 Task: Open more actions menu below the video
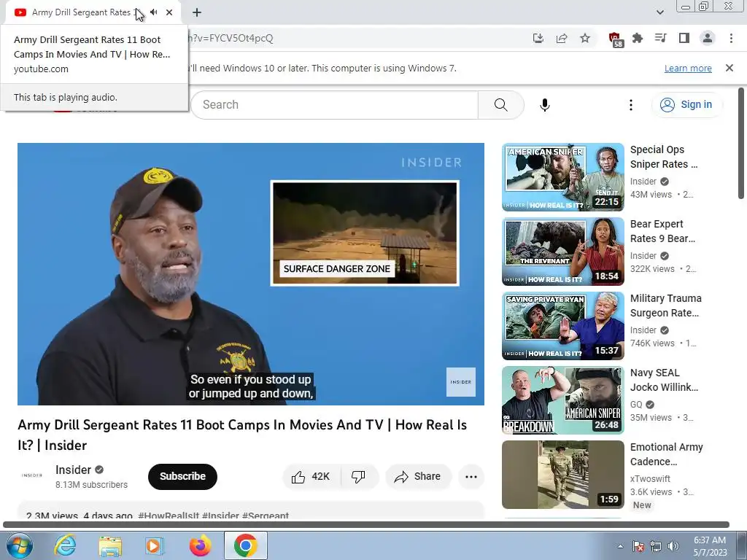(471, 477)
